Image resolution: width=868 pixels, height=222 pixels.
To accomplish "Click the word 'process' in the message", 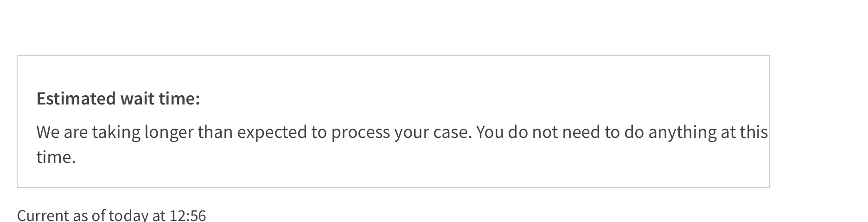I will [x=360, y=132].
